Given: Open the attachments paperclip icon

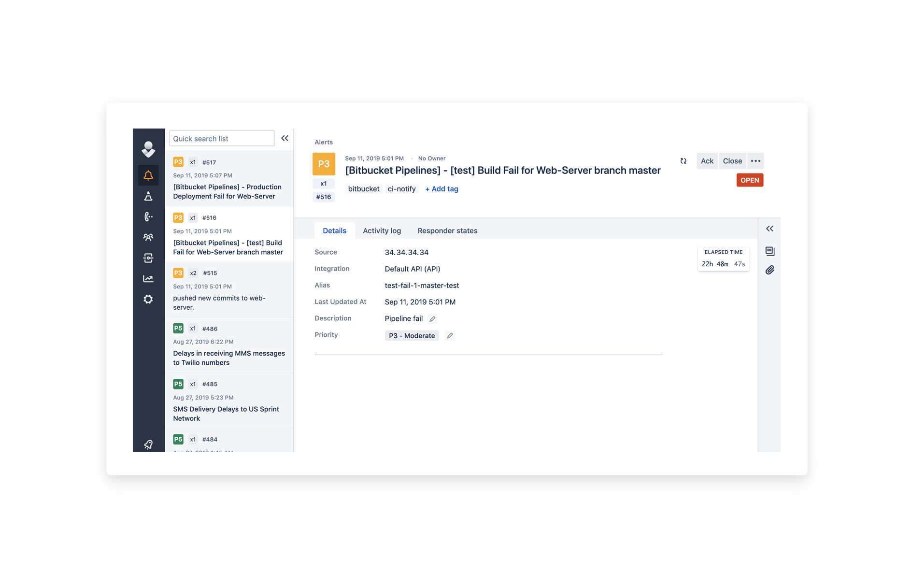Looking at the screenshot, I should 770,270.
